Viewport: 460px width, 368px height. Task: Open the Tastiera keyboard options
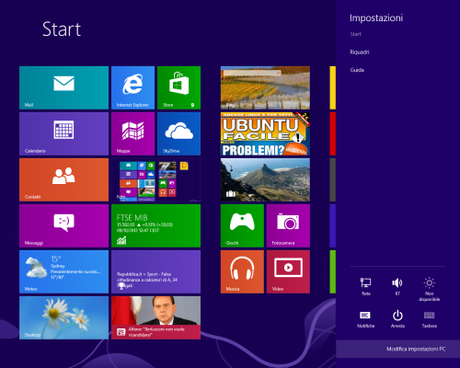[429, 319]
